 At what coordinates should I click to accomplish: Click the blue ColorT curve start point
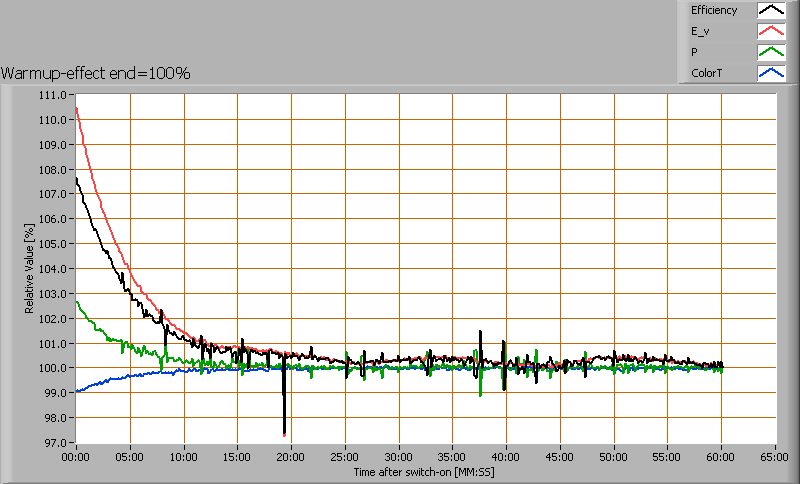(x=77, y=391)
